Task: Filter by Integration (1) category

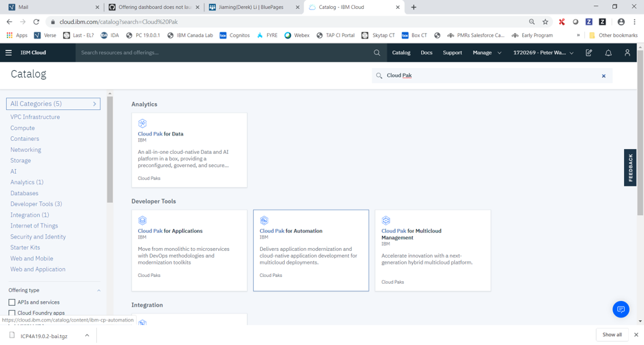Action: [30, 215]
